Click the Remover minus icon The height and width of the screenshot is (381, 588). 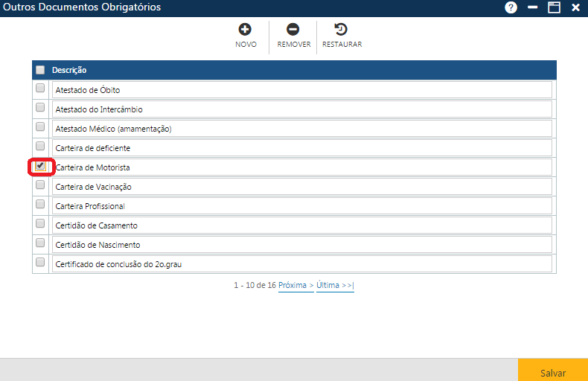293,30
